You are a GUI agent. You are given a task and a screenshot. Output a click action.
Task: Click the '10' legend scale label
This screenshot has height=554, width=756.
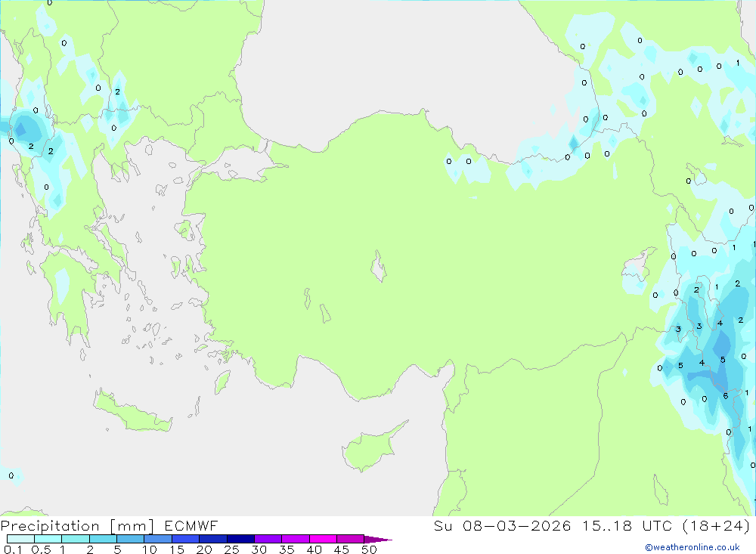tap(150, 549)
